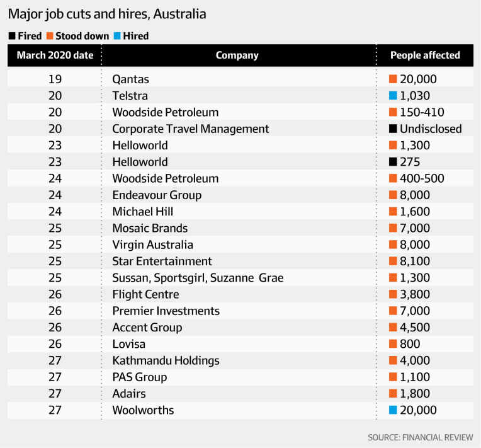
Task: Select the Qantas company name
Action: (x=131, y=79)
